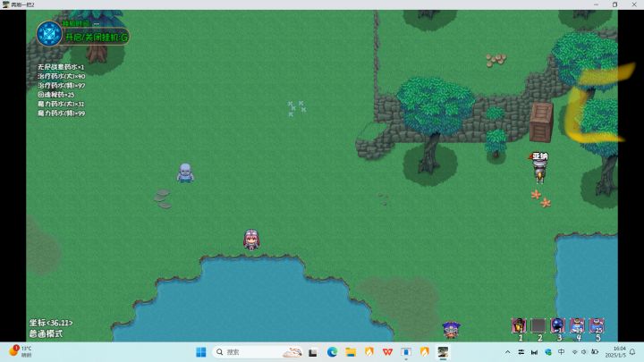Launch WPS Office from the taskbar

(x=387, y=352)
